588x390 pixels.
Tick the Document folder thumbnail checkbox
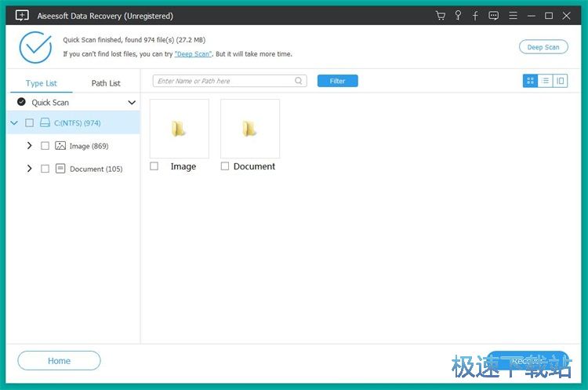[x=225, y=166]
